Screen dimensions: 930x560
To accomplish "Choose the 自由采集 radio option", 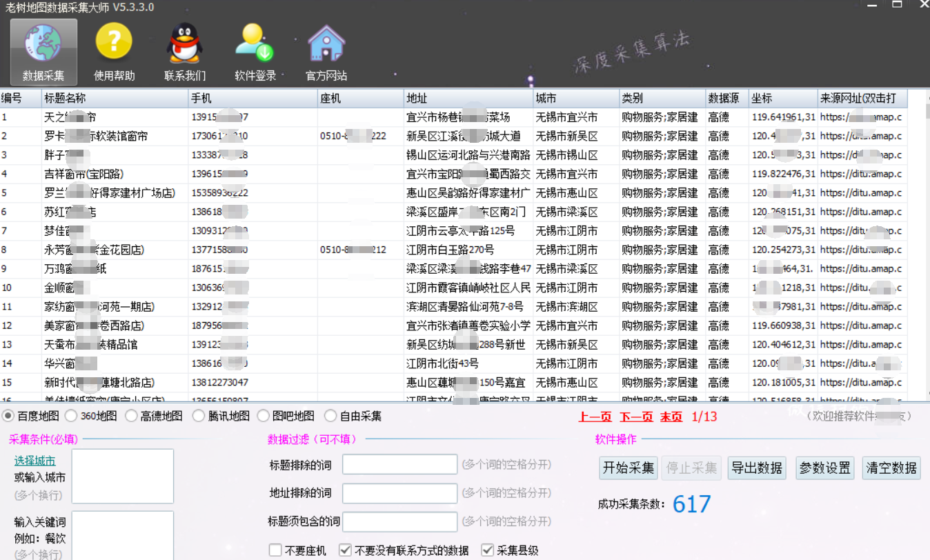I will pos(330,416).
